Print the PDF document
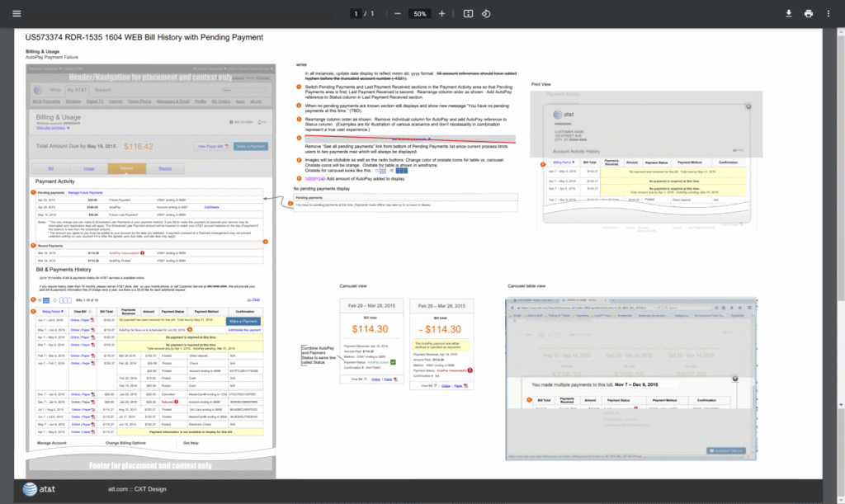 (x=809, y=13)
